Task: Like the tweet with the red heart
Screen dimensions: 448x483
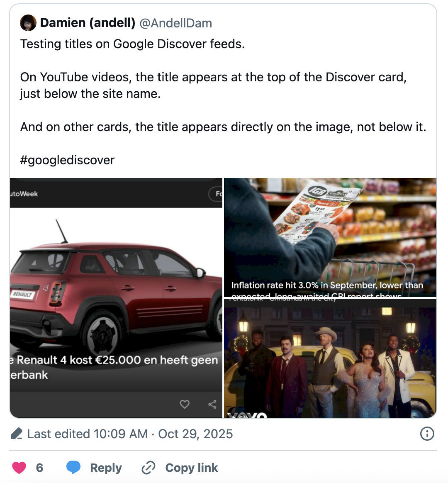Action: [19, 468]
